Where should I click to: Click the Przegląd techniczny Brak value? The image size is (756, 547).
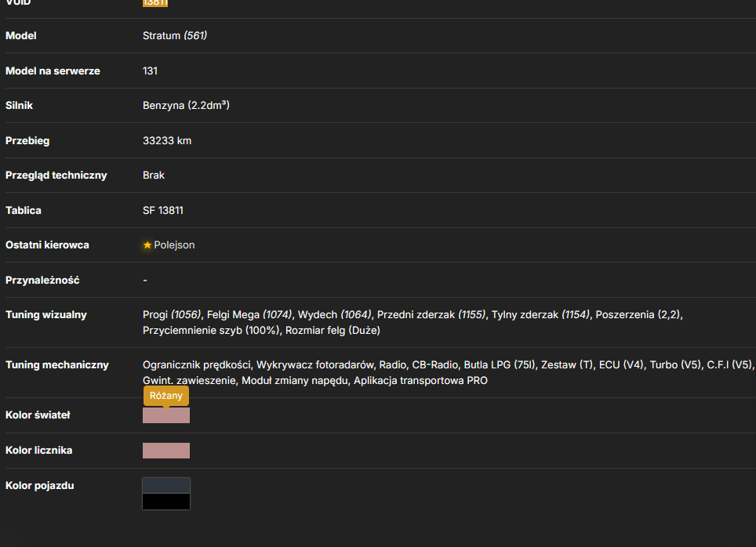click(154, 176)
